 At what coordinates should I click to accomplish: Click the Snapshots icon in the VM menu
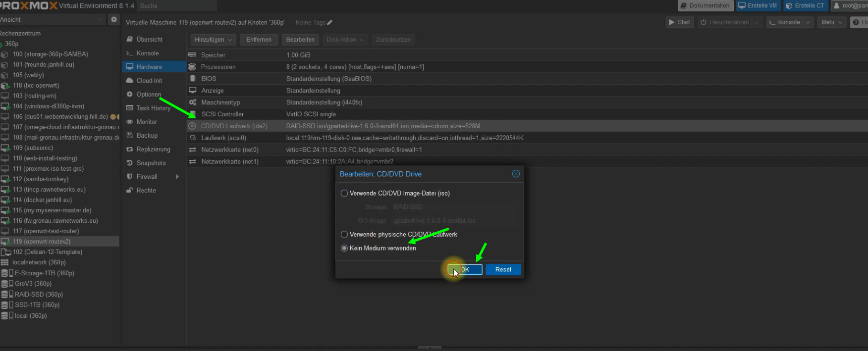[x=129, y=163]
